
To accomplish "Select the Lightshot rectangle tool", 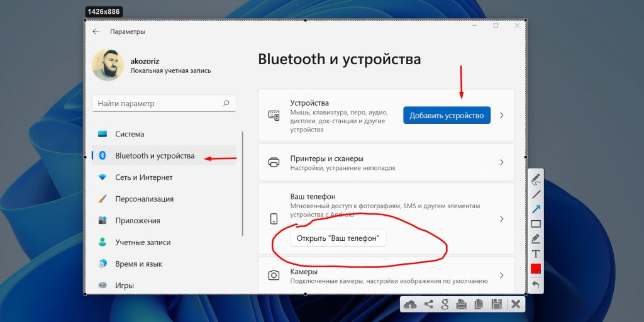I will [536, 224].
